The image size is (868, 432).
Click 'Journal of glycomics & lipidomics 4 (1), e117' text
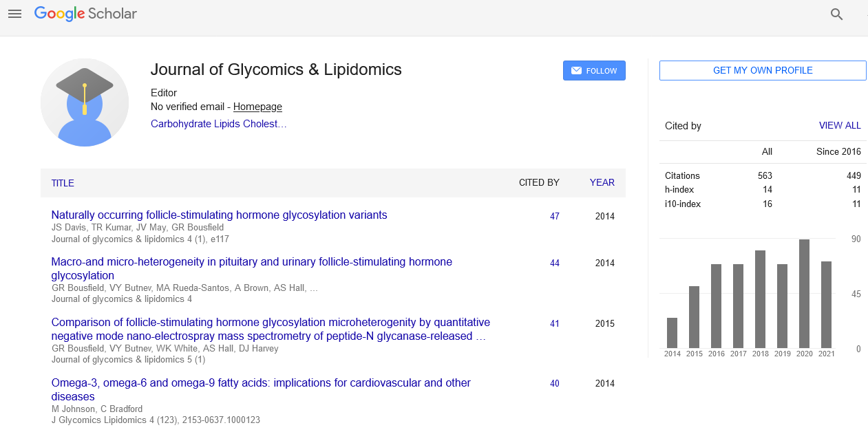pyautogui.click(x=140, y=239)
